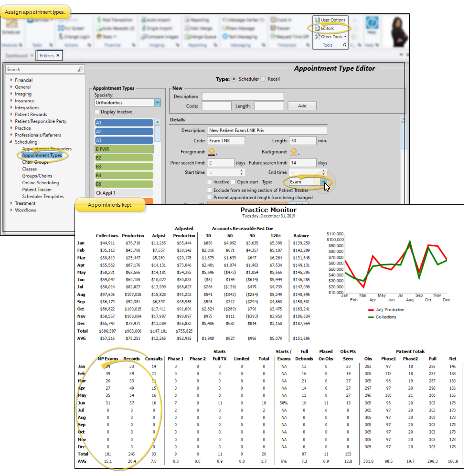This screenshot has height=476, width=469.
Task: Click the search magnifier icon in sidebar
Action: point(80,69)
